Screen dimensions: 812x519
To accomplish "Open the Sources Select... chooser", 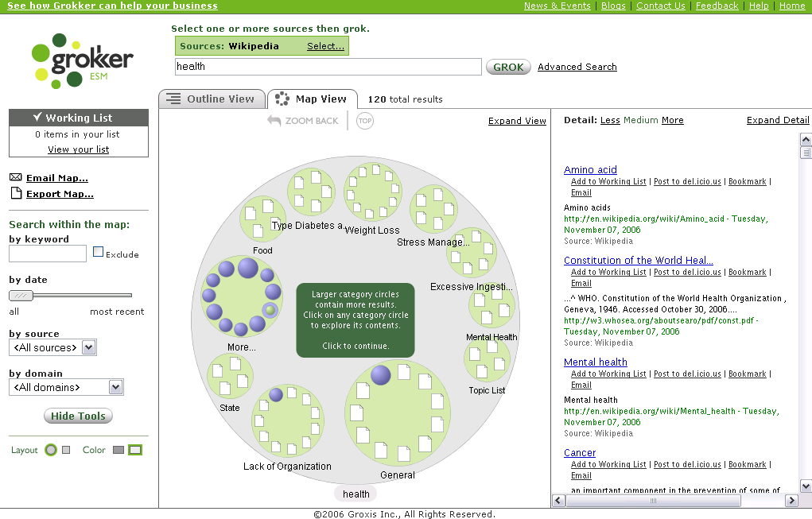I will coord(325,46).
